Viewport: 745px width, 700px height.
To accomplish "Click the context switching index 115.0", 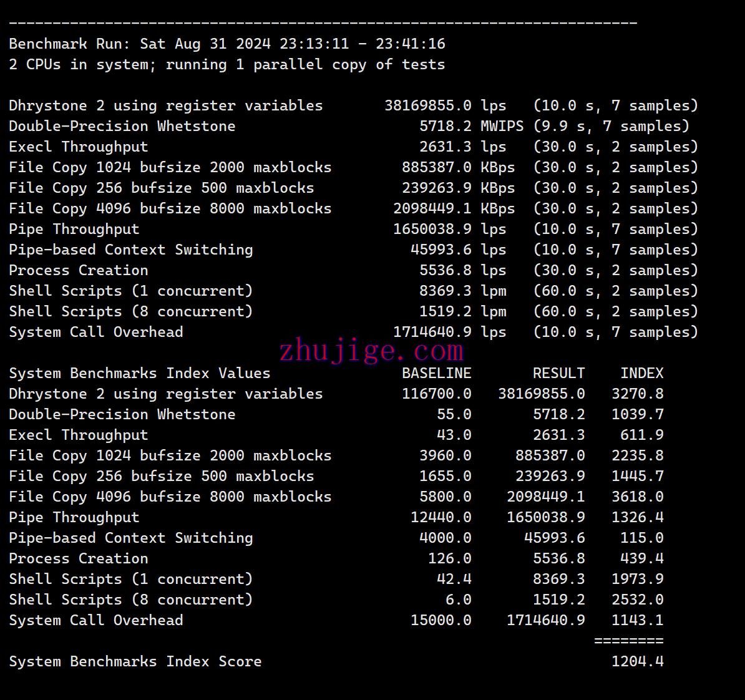I will tap(641, 538).
